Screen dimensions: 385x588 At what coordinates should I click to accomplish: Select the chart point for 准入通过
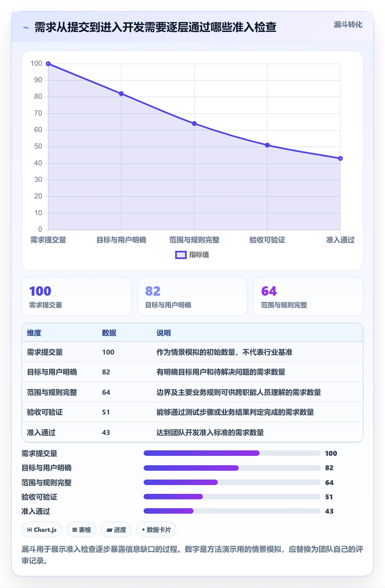pyautogui.click(x=340, y=158)
